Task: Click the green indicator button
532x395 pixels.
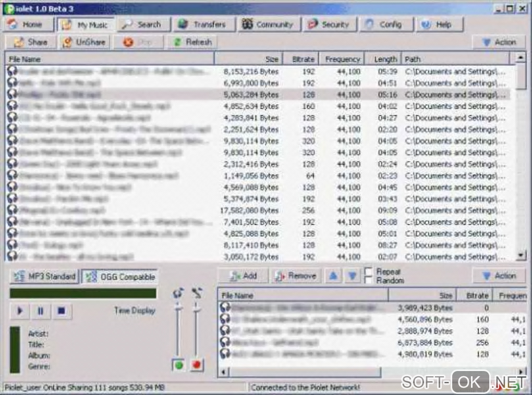Action: [179, 365]
